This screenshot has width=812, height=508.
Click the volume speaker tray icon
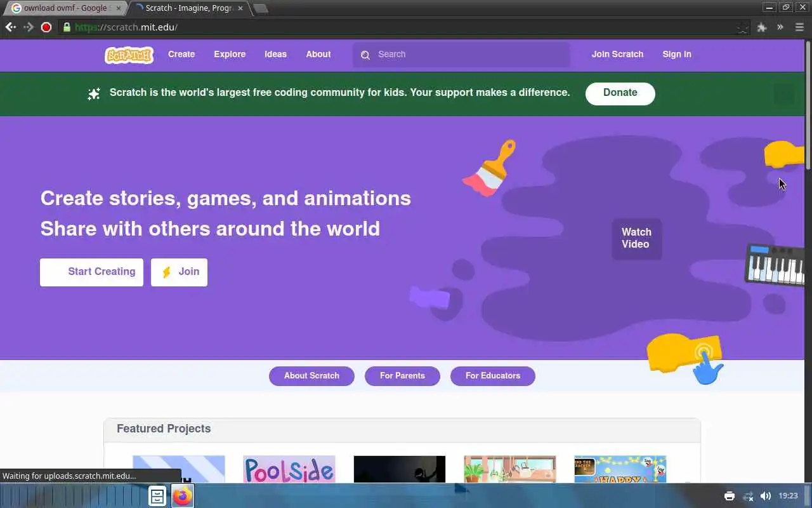[x=766, y=496]
